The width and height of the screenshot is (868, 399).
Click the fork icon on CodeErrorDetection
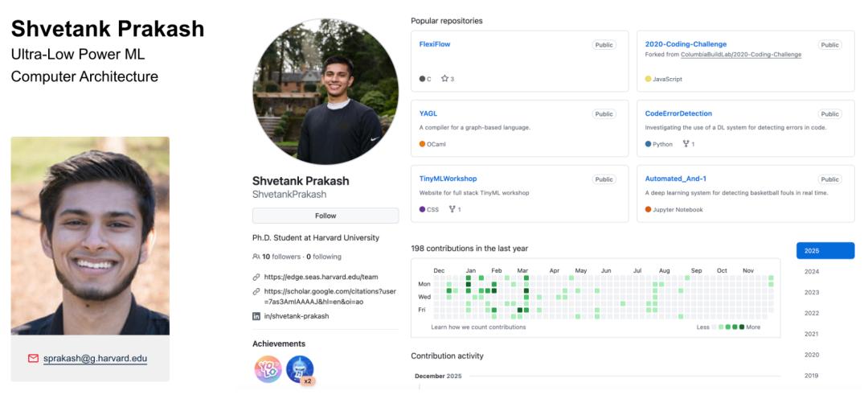686,144
